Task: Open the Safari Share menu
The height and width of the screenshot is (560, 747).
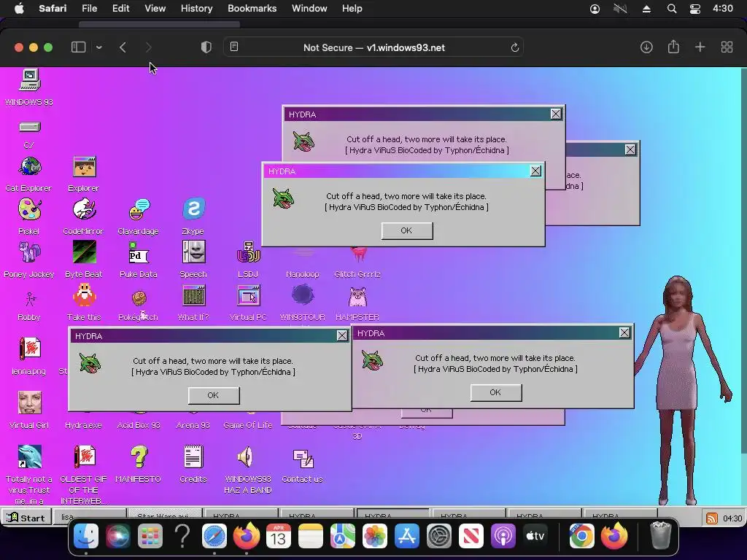Action: coord(673,47)
